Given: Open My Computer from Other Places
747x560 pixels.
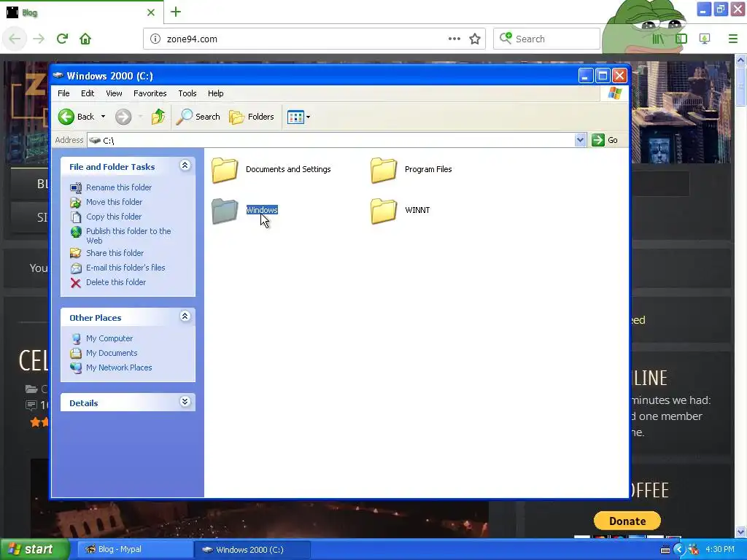Looking at the screenshot, I should coord(109,338).
